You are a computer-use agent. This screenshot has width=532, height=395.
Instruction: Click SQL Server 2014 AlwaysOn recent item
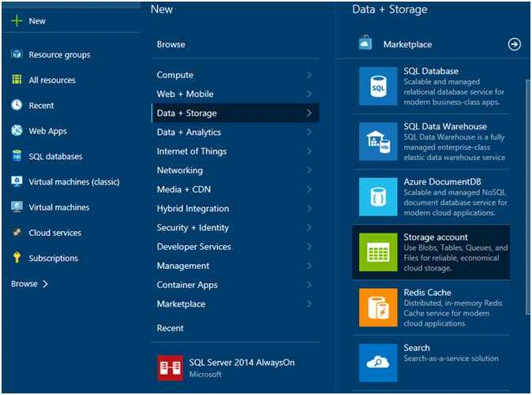point(234,368)
